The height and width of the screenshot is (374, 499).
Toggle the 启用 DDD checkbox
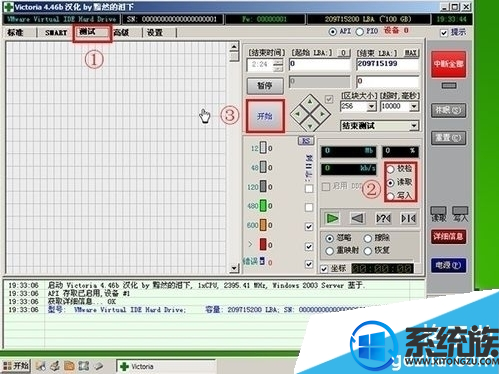(x=326, y=186)
